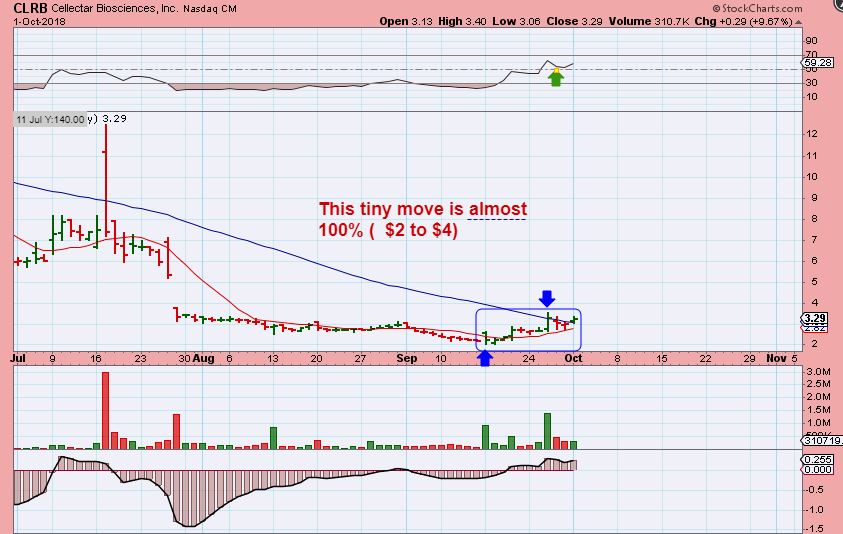This screenshot has height=534, width=843.
Task: Click the 27 date label in August
Action: pyautogui.click(x=361, y=358)
